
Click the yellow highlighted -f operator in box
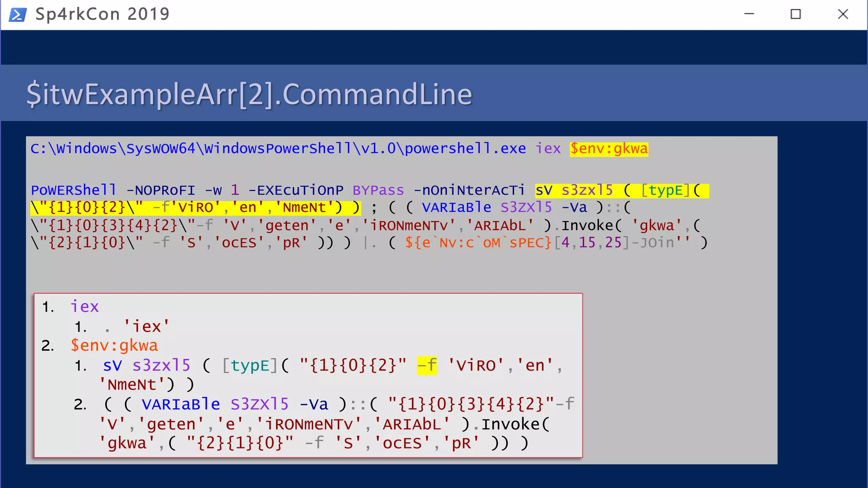pyautogui.click(x=427, y=365)
